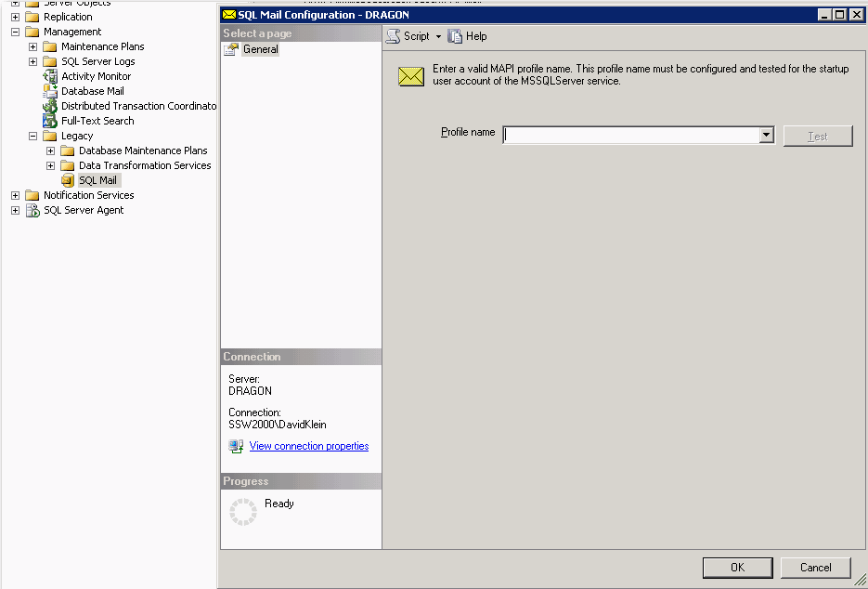The height and width of the screenshot is (589, 868).
Task: Open the Script button dropdown arrow
Action: (438, 37)
